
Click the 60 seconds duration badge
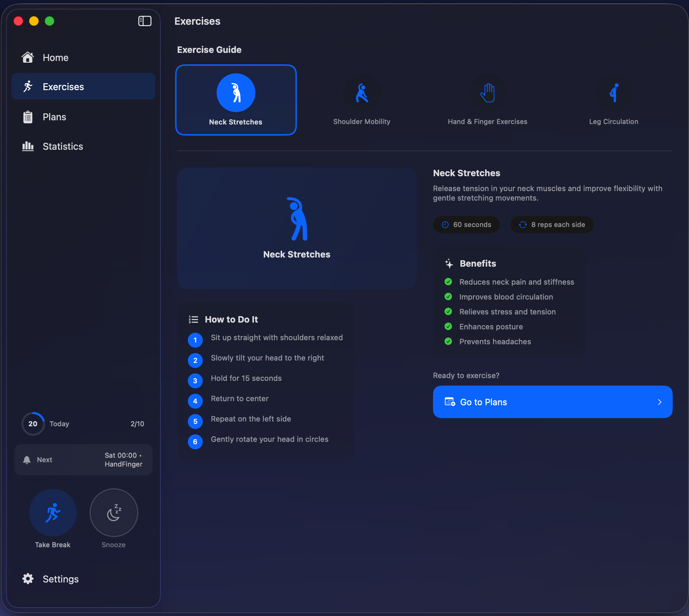(x=466, y=225)
